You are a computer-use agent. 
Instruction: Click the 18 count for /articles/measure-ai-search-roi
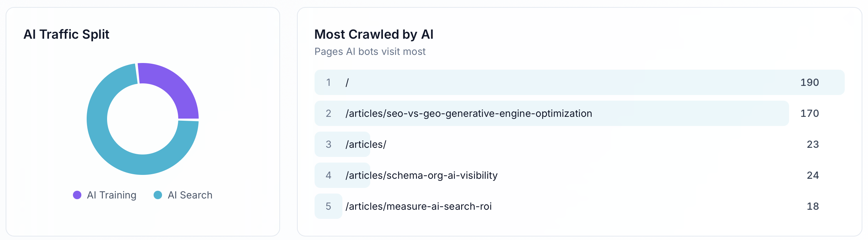tap(814, 206)
